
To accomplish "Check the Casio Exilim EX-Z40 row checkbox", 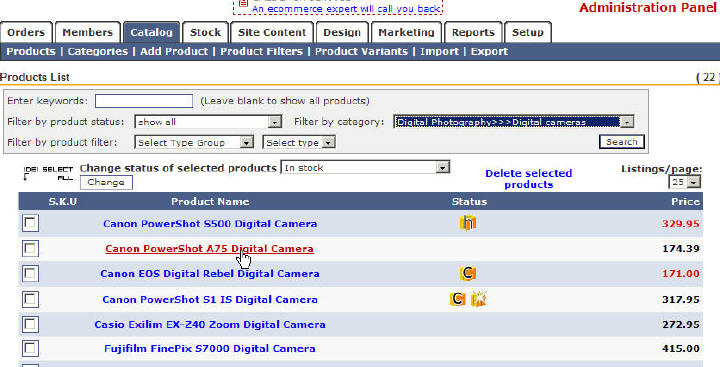I will [x=30, y=324].
